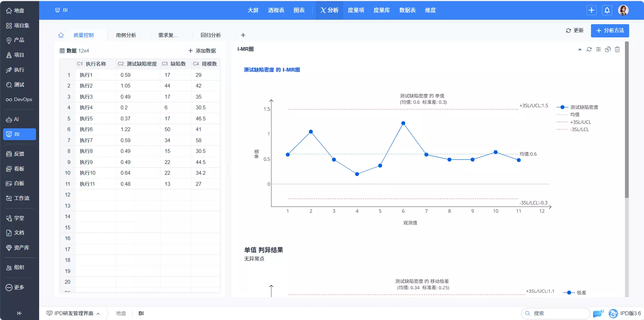Toggle +3SL/UCL line in legend
The image size is (644, 320).
(574, 122)
